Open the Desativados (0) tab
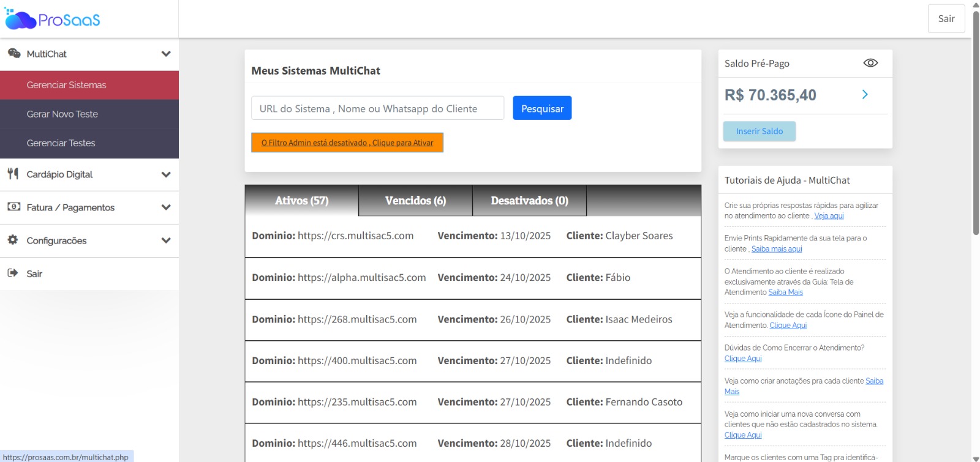This screenshot has height=462, width=980. pos(529,201)
